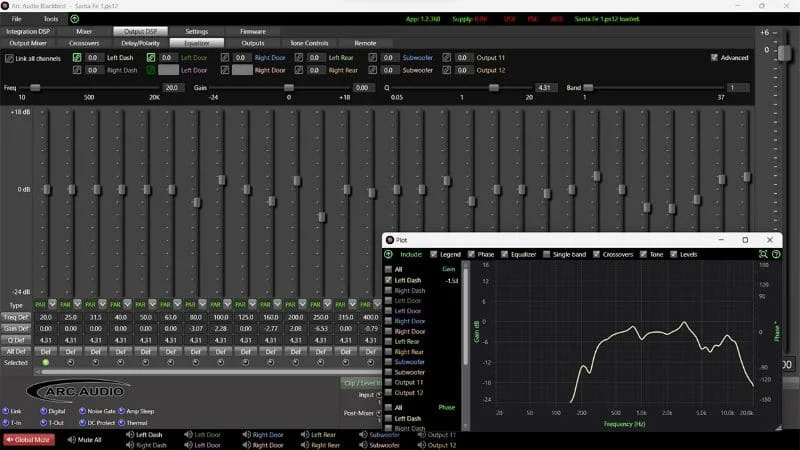
Task: Open filter Type dropdown for 125.0 Hz band
Action: tap(253, 304)
